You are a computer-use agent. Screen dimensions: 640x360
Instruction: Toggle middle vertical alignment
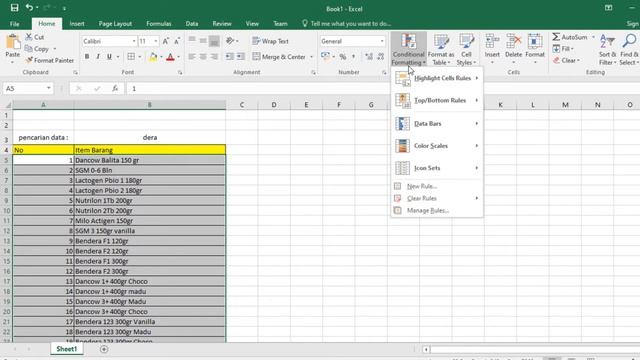(x=203, y=41)
